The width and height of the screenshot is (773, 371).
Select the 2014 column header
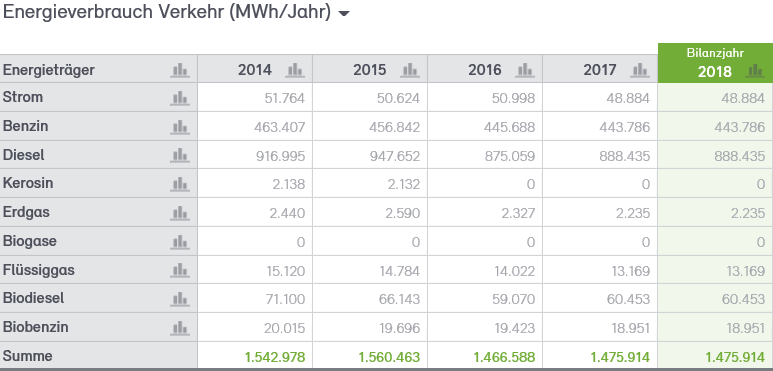(x=255, y=70)
